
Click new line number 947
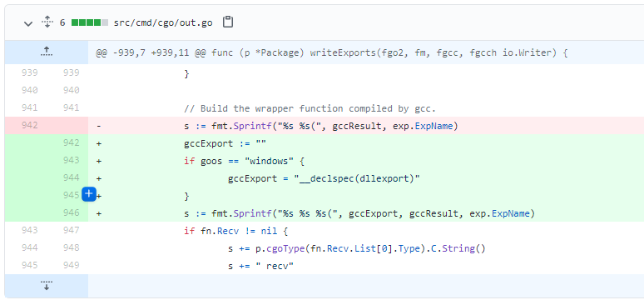point(71,230)
